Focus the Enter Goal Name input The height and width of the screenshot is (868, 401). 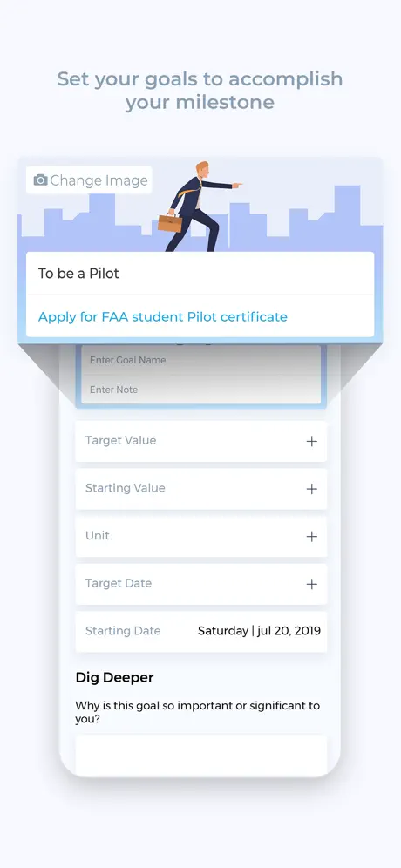pyautogui.click(x=201, y=361)
